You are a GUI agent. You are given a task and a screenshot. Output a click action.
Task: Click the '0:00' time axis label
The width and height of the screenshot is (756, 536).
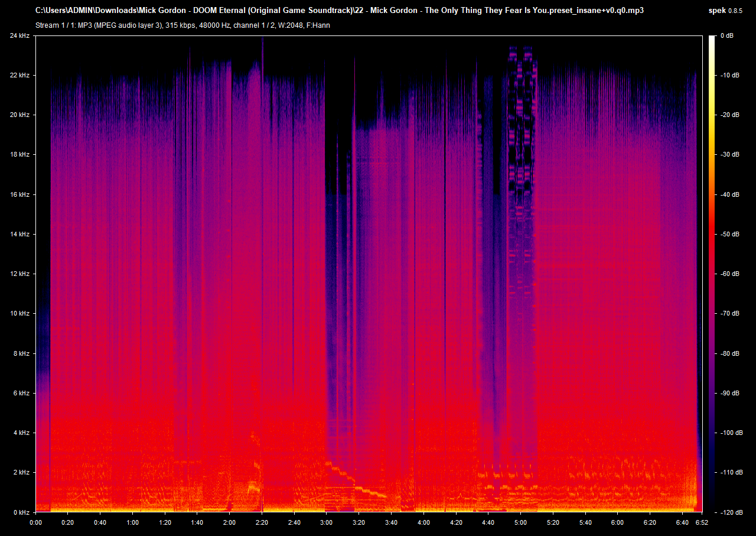click(36, 523)
